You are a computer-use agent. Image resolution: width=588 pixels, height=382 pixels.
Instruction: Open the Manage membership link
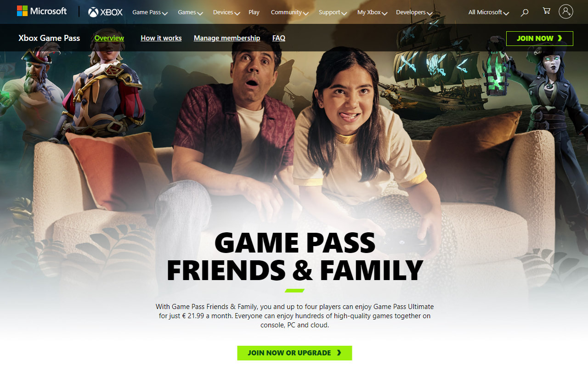click(x=227, y=38)
